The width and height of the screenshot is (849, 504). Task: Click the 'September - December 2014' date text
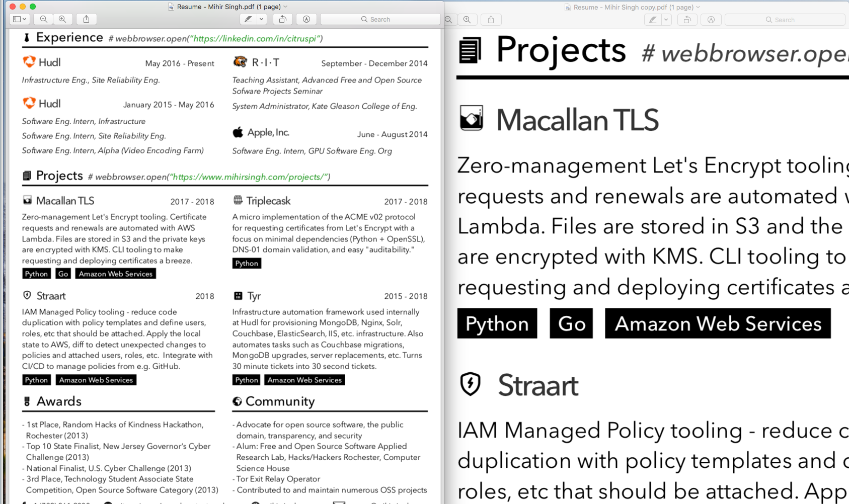tap(374, 63)
